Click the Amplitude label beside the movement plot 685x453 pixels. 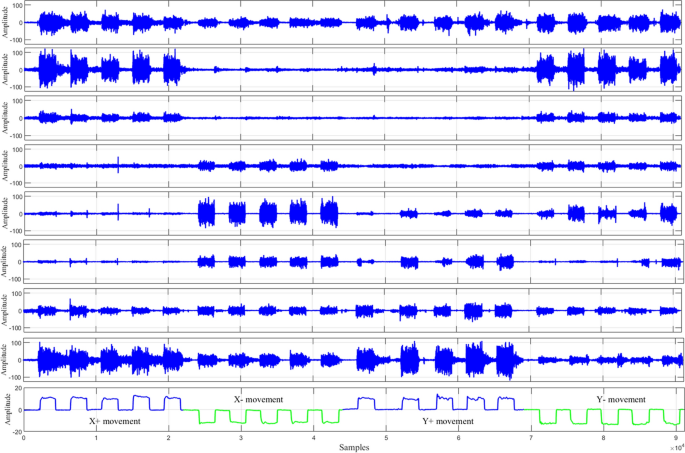click(6, 409)
